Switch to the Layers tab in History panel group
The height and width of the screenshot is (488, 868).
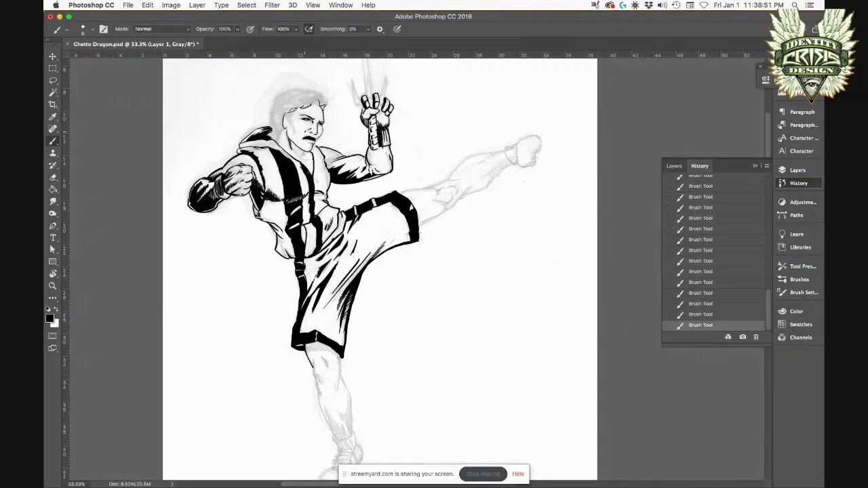[x=674, y=165]
